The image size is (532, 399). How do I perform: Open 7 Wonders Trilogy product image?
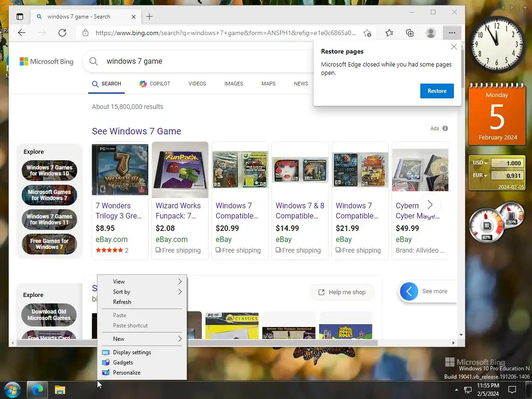click(x=120, y=169)
